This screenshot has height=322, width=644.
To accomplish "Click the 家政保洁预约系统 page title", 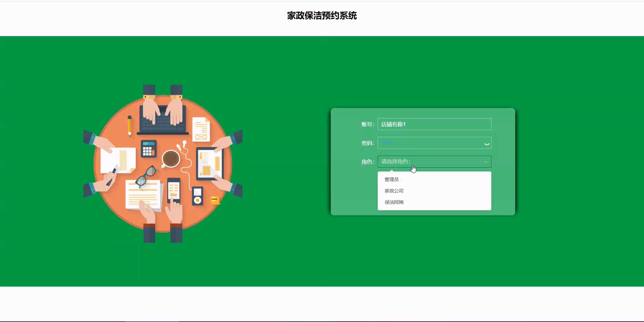I will pyautogui.click(x=322, y=16).
